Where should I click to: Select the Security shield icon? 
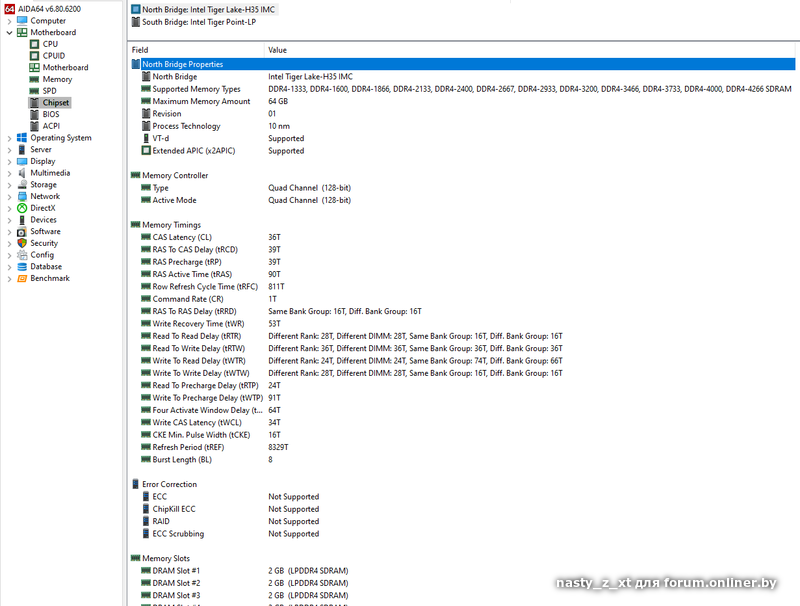[22, 243]
